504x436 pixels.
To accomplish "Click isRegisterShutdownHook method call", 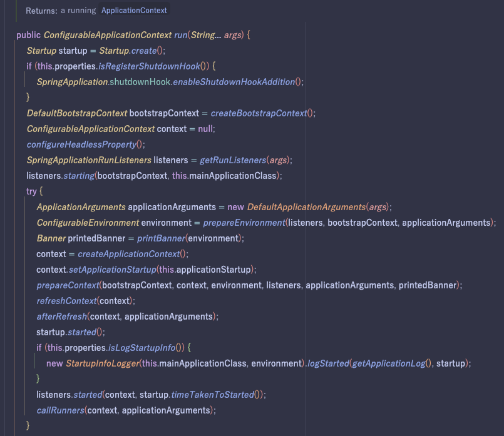I will pos(149,66).
